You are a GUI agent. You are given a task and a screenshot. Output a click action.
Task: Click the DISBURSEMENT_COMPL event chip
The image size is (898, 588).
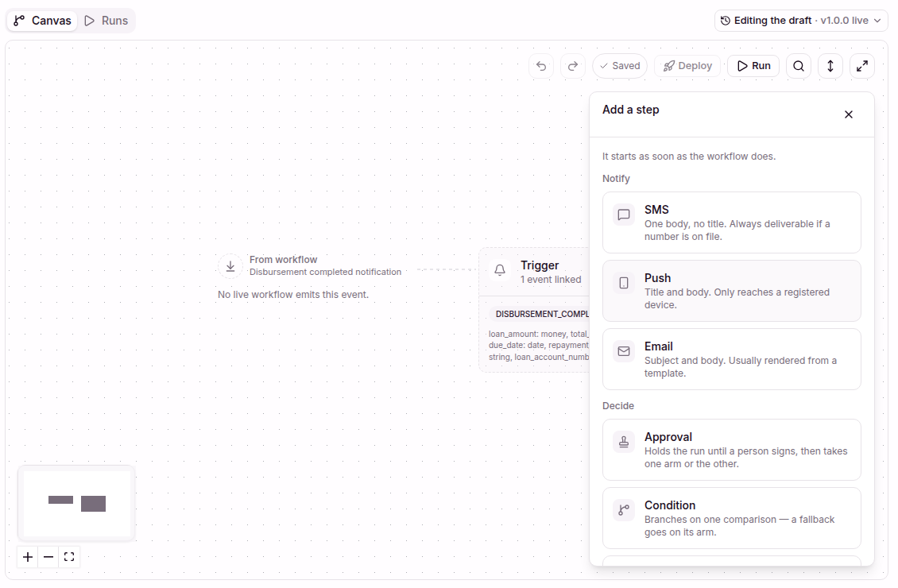[539, 314]
